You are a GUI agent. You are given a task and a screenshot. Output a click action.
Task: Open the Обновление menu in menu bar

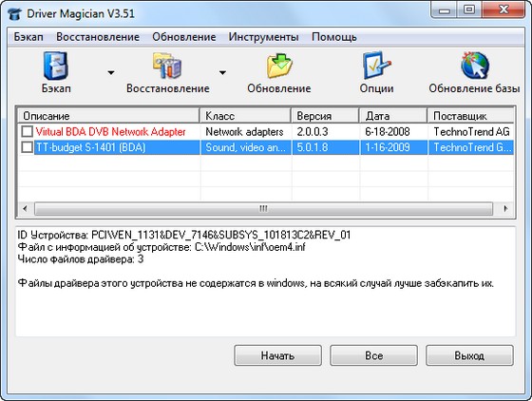tap(184, 37)
